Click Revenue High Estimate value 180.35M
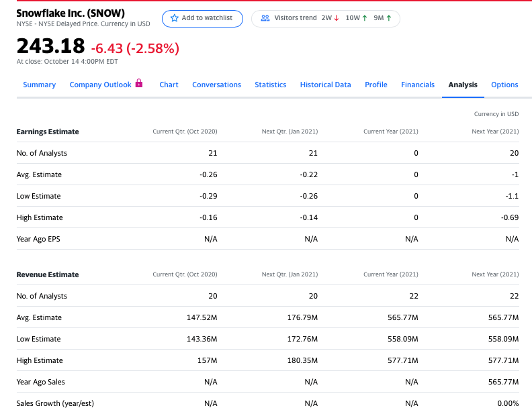Image resolution: width=532 pixels, height=412 pixels. tap(302, 360)
